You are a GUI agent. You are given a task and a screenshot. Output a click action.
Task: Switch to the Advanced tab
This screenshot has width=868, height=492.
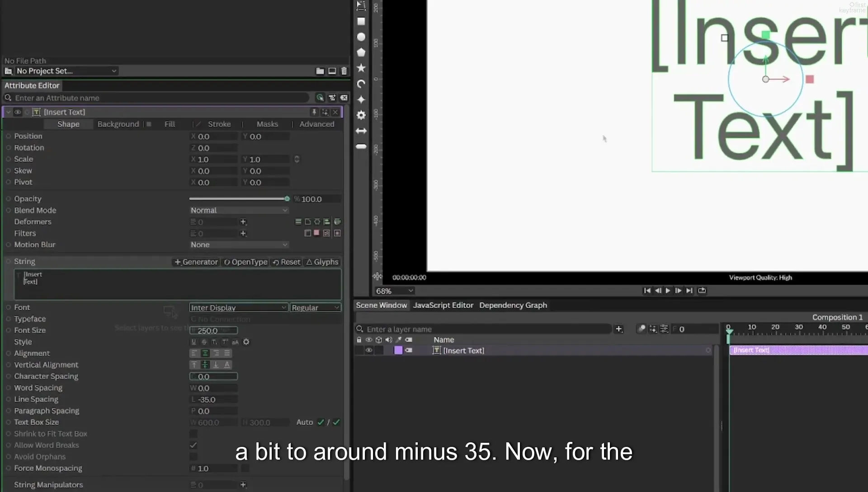317,124
